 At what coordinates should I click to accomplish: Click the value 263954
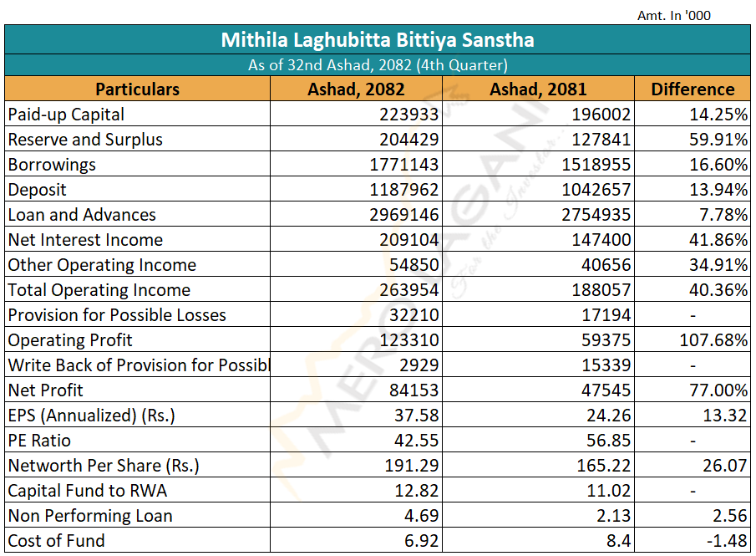[x=408, y=291]
